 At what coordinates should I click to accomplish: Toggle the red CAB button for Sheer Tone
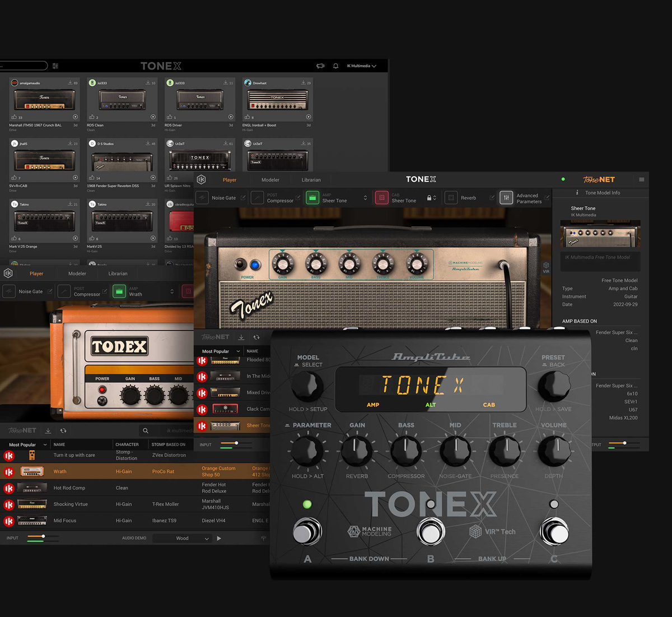click(382, 198)
